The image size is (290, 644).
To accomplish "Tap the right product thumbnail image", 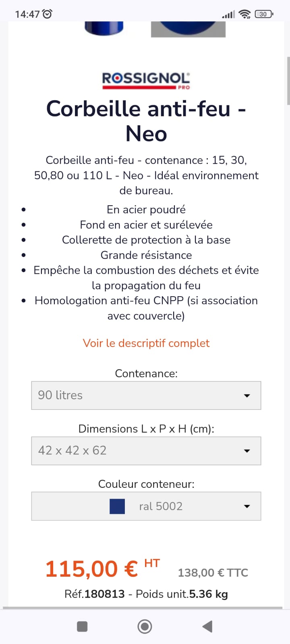I will 188,29.
